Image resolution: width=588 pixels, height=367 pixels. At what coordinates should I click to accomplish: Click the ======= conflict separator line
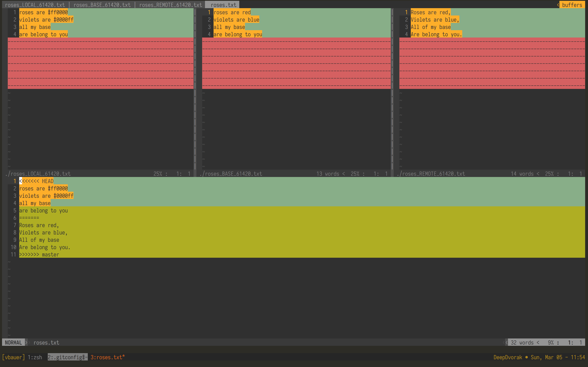pyautogui.click(x=29, y=218)
